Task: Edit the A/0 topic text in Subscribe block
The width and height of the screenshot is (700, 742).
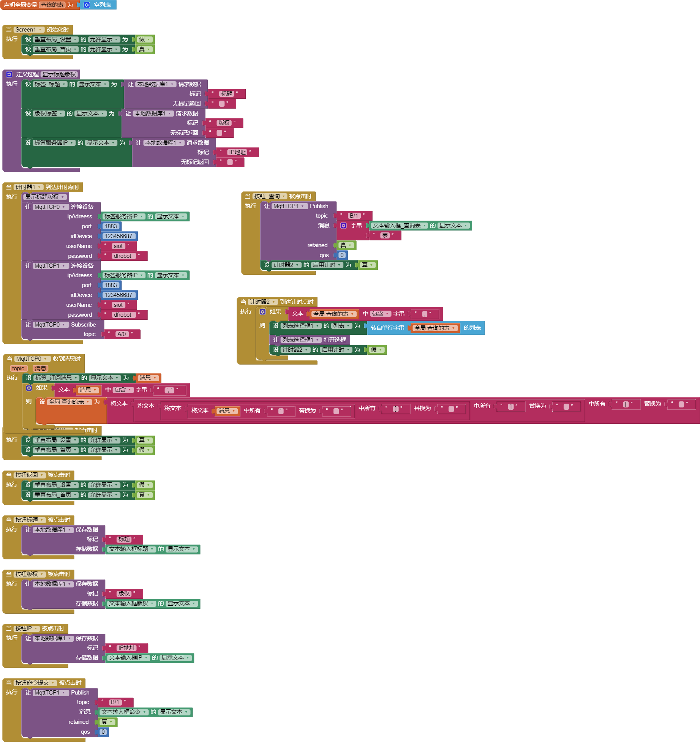Action: click(122, 334)
